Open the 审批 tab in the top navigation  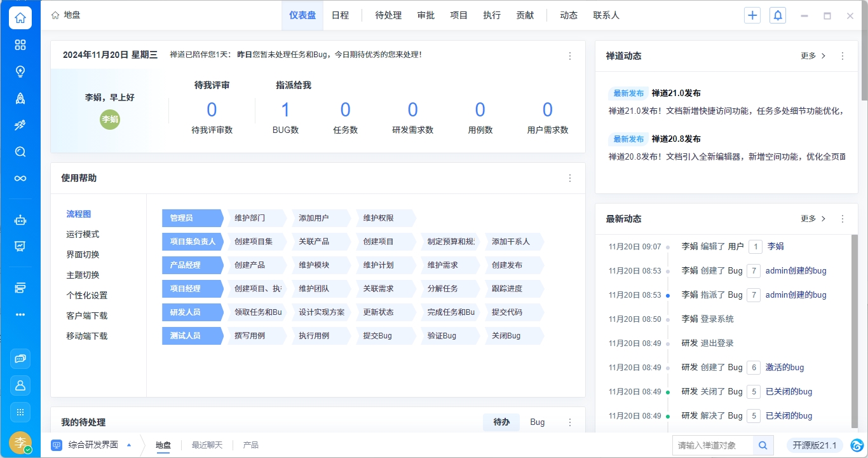(426, 15)
